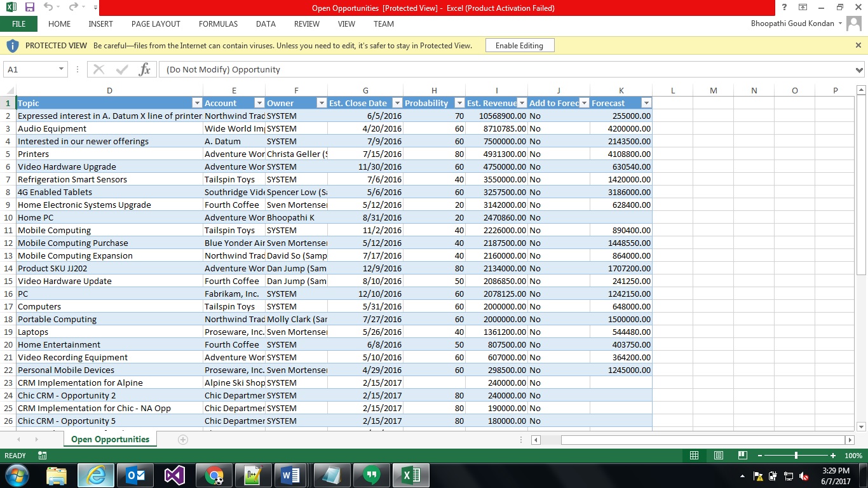Image resolution: width=868 pixels, height=488 pixels.
Task: Select Page Break Preview view icon
Action: (x=742, y=456)
